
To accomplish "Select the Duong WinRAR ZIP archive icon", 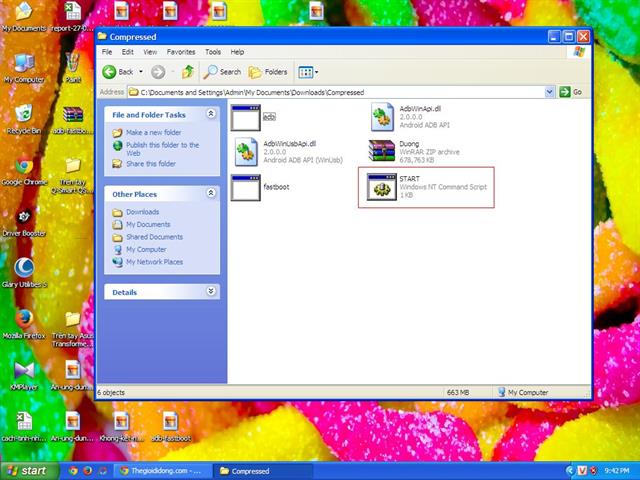I will [382, 151].
